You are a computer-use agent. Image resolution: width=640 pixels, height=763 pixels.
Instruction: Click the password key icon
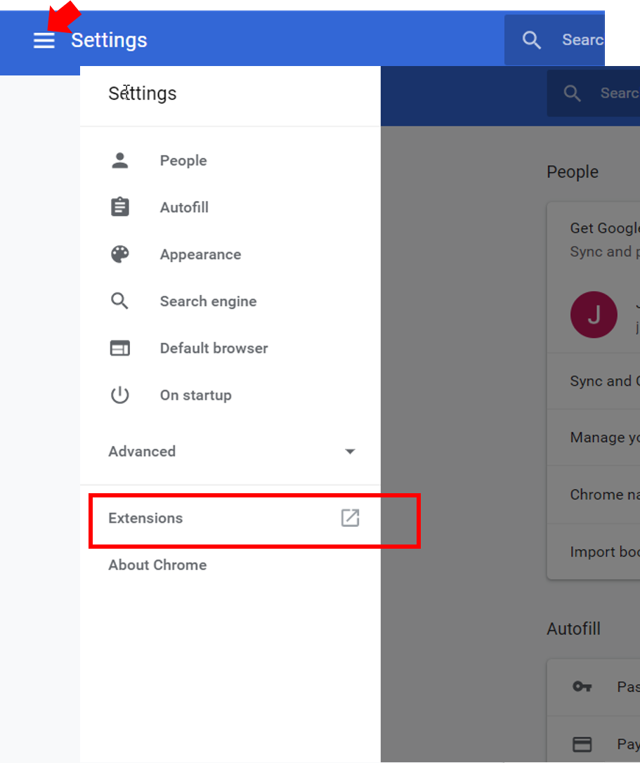[x=582, y=687]
